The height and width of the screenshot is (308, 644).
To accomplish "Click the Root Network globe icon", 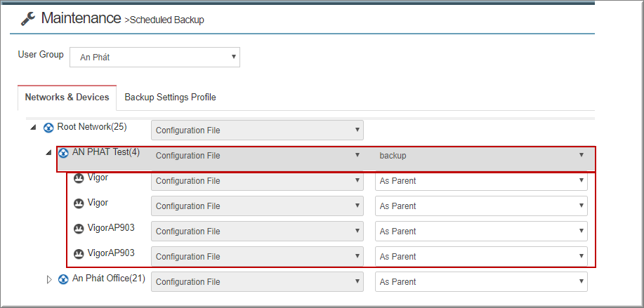I will pyautogui.click(x=48, y=128).
